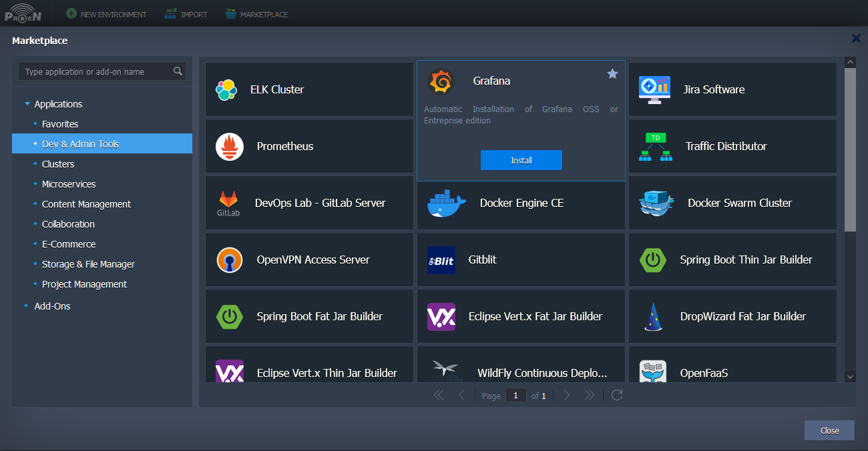Go to the first page

(439, 395)
